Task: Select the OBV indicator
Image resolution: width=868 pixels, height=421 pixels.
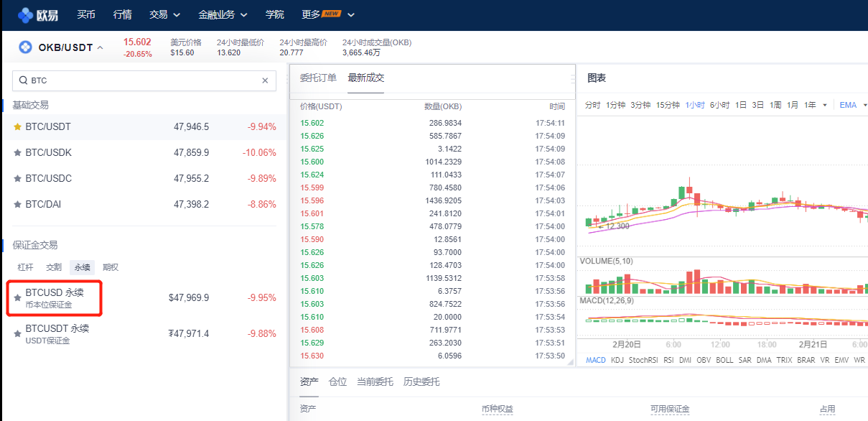Action: (704, 360)
